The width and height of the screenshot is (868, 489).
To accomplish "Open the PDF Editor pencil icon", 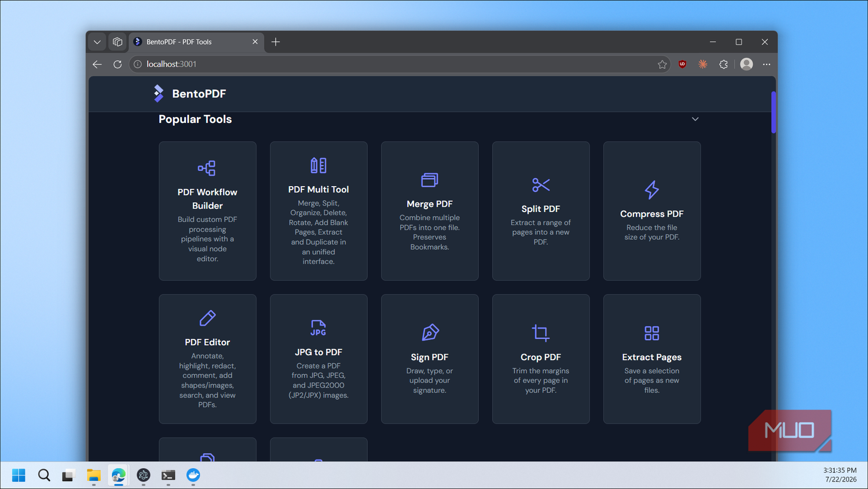I will tap(207, 318).
